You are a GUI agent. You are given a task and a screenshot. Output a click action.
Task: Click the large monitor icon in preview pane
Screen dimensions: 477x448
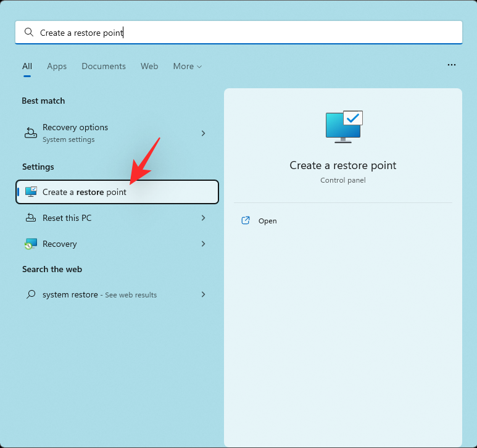click(x=343, y=127)
